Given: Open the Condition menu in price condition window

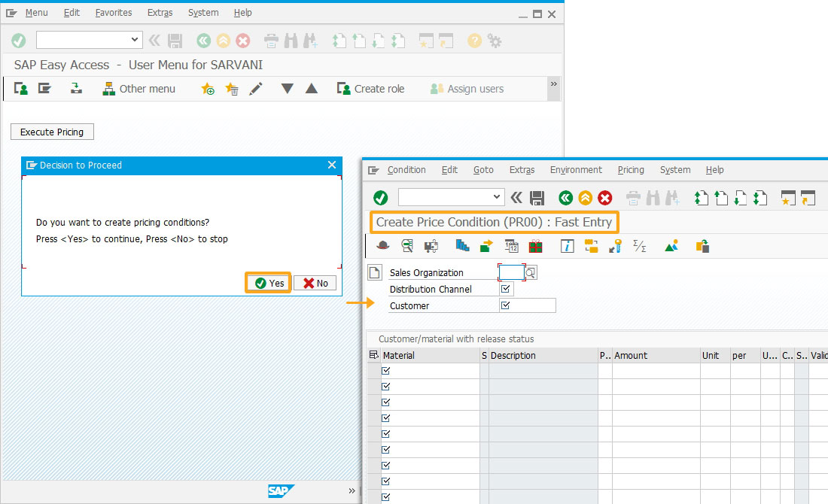Looking at the screenshot, I should (406, 170).
